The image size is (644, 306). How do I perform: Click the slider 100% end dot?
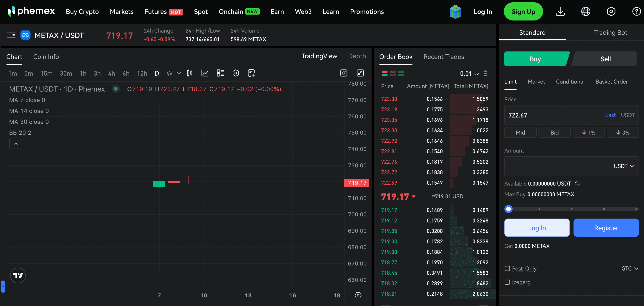pyautogui.click(x=636, y=209)
